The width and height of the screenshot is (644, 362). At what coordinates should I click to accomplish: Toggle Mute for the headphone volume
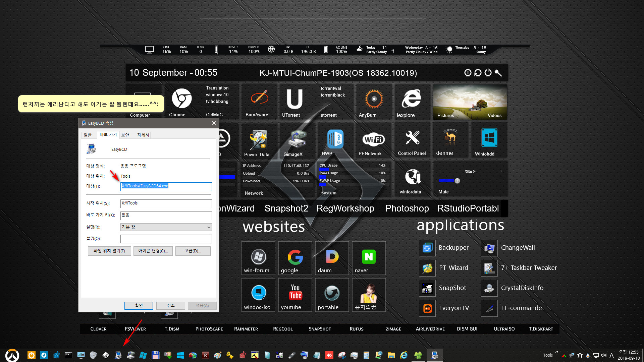(443, 192)
